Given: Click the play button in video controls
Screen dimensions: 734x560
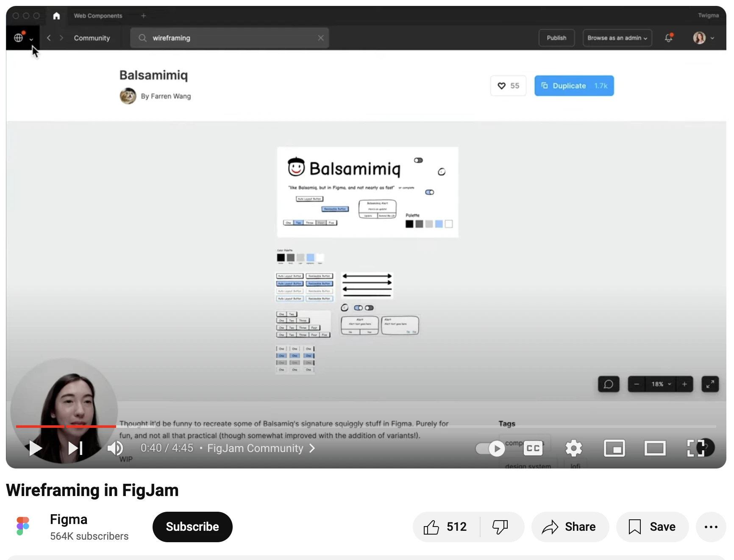Looking at the screenshot, I should tap(36, 448).
